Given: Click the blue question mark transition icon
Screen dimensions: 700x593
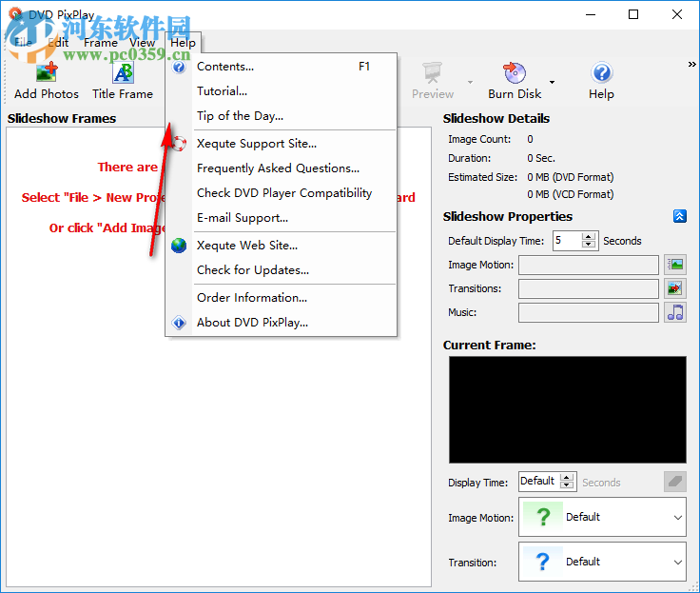Looking at the screenshot, I should pyautogui.click(x=543, y=562).
